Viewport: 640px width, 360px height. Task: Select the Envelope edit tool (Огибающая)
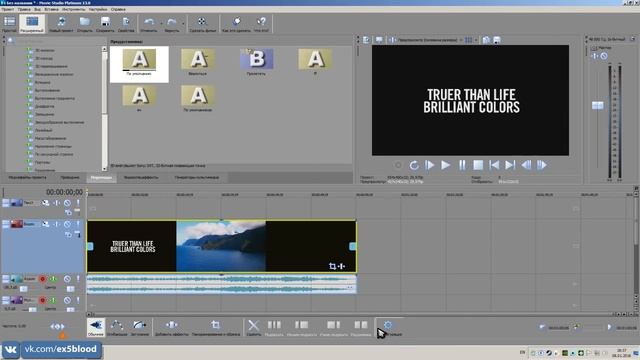pyautogui.click(x=117, y=327)
